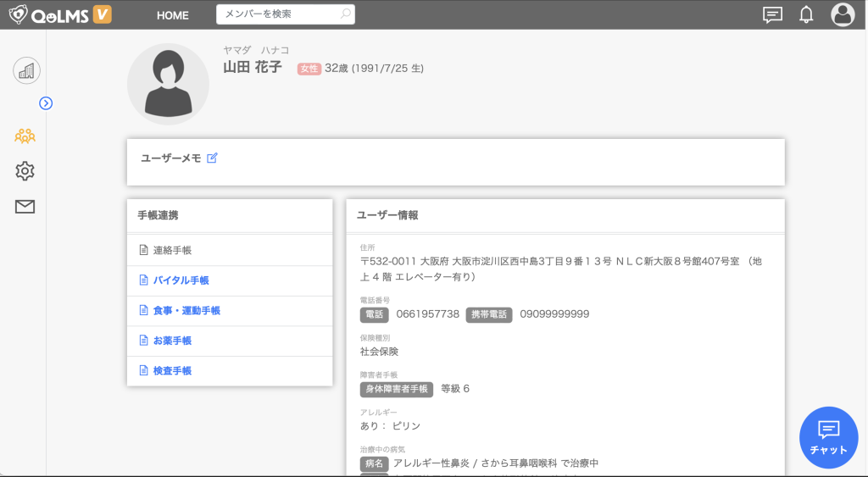Click the magnifier search icon
The image size is (868, 477).
tap(345, 14)
